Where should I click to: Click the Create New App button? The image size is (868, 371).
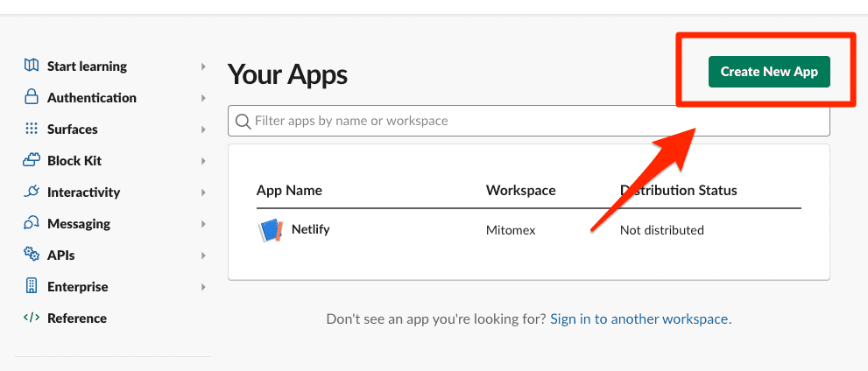click(769, 72)
